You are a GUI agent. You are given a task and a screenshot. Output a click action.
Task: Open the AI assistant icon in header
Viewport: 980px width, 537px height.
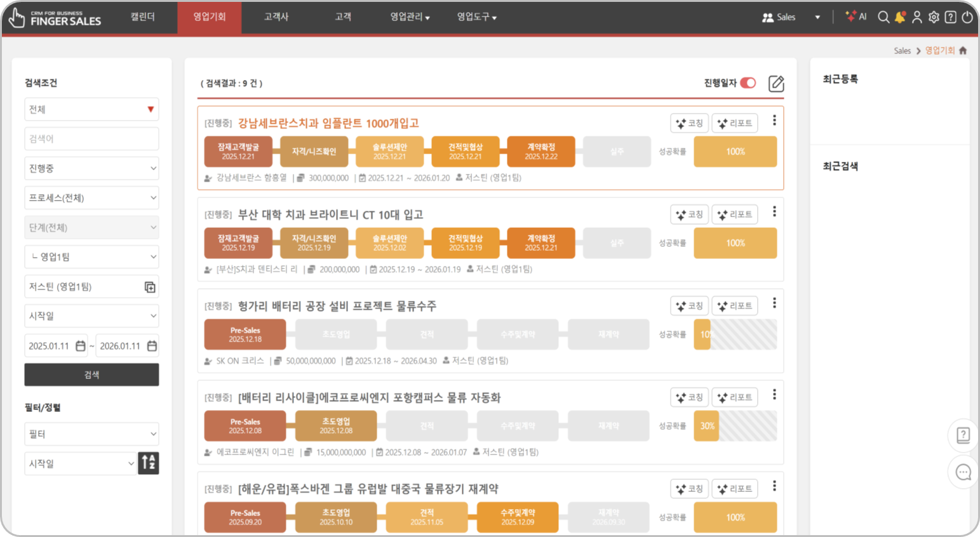[856, 17]
